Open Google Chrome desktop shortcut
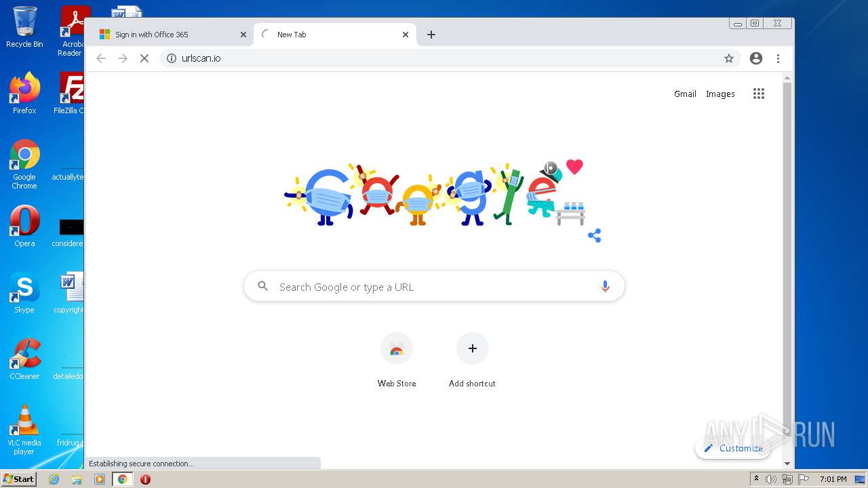 click(x=24, y=165)
